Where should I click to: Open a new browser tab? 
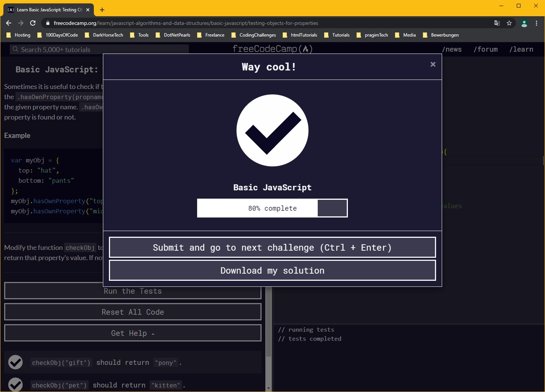tap(102, 10)
